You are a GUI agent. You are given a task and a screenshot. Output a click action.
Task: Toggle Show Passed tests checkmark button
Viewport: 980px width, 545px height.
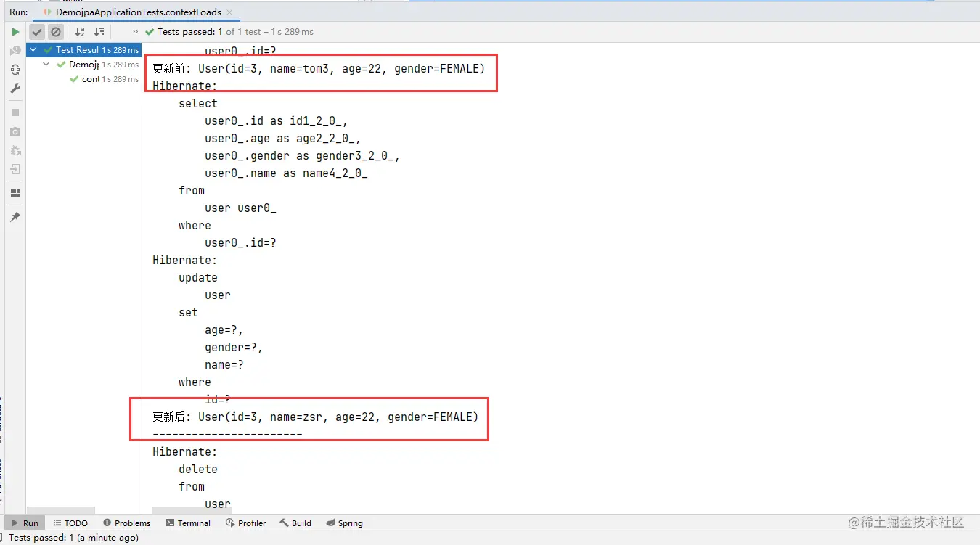pyautogui.click(x=37, y=32)
